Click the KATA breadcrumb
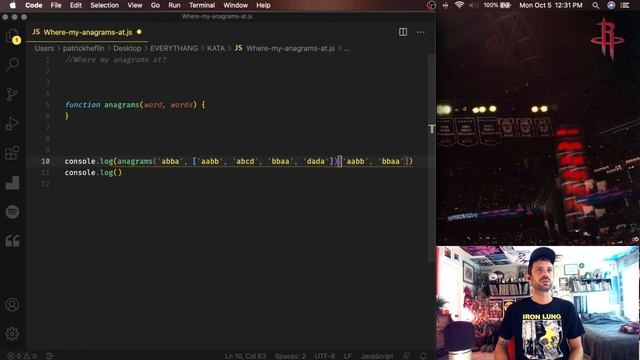Viewport: 640px width, 360px height. [x=216, y=48]
